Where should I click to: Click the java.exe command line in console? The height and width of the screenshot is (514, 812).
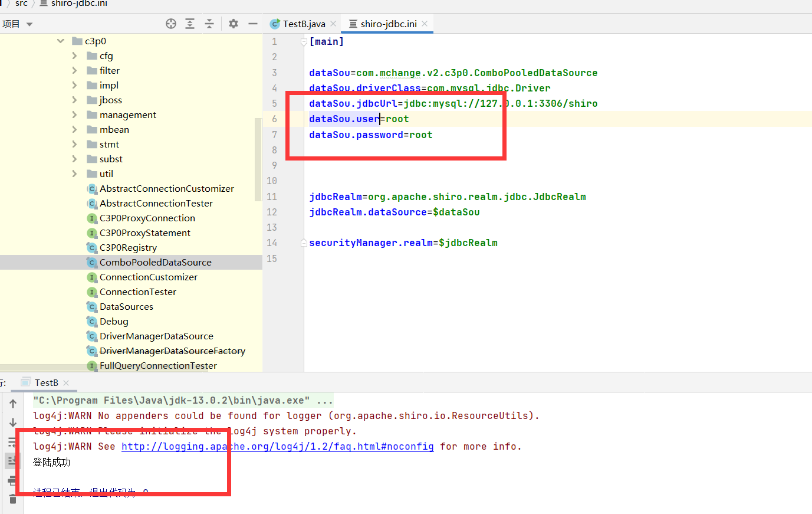(x=183, y=400)
